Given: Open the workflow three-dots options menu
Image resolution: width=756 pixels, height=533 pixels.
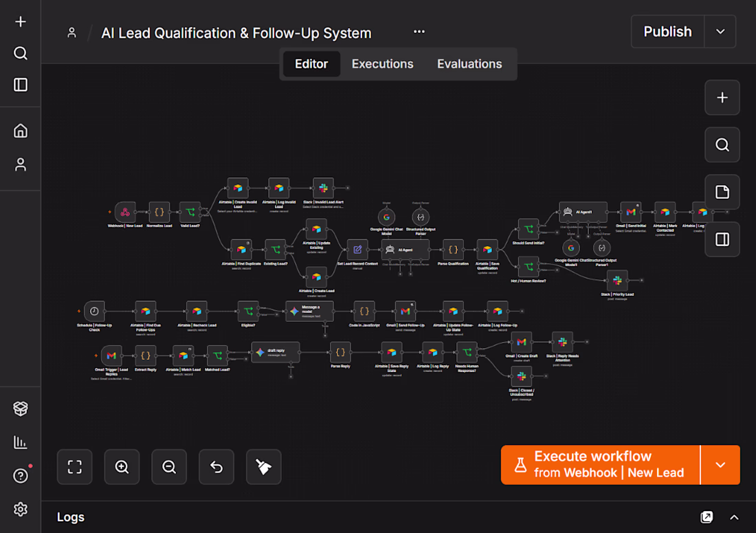Looking at the screenshot, I should point(419,32).
